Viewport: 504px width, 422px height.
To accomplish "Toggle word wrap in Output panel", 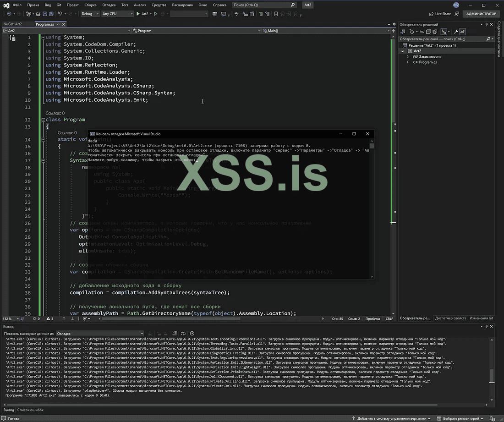I will coord(183,334).
